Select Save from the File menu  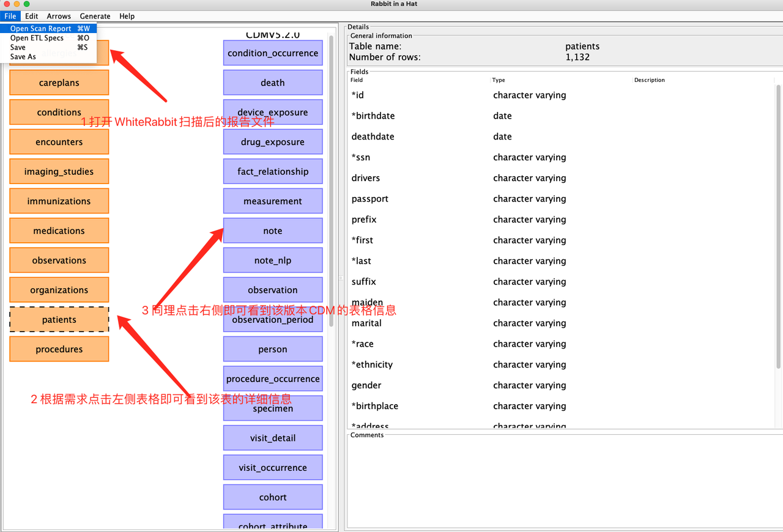(17, 47)
